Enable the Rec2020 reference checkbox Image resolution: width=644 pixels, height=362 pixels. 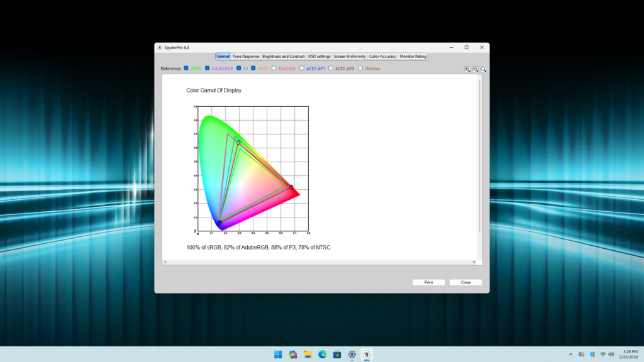click(275, 68)
